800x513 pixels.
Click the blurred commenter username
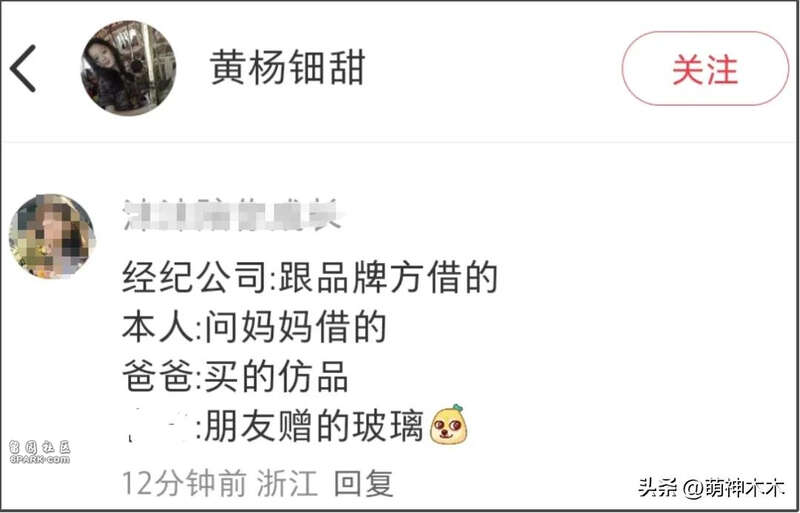click(x=233, y=215)
